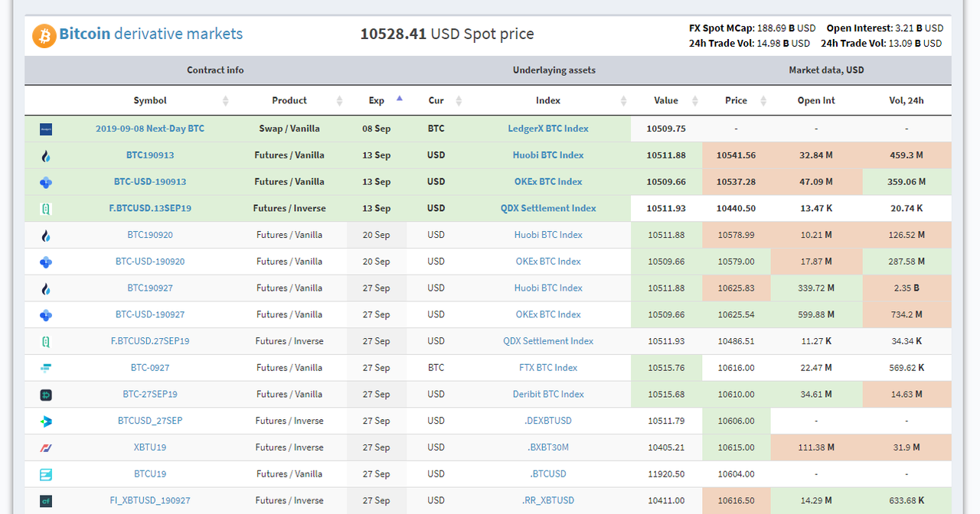Image resolution: width=980 pixels, height=514 pixels.
Task: Open BTC-USD-190913 contract link
Action: 150,181
